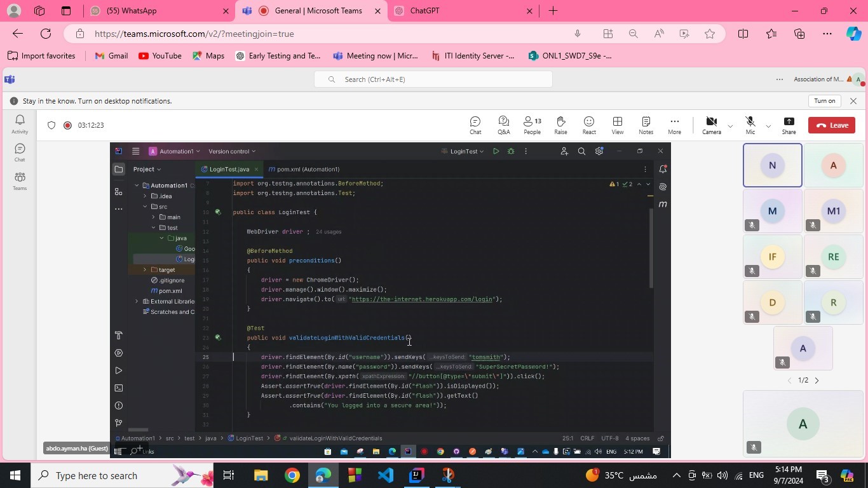Change the meeting View layout
This screenshot has height=488, width=868.
point(617,125)
